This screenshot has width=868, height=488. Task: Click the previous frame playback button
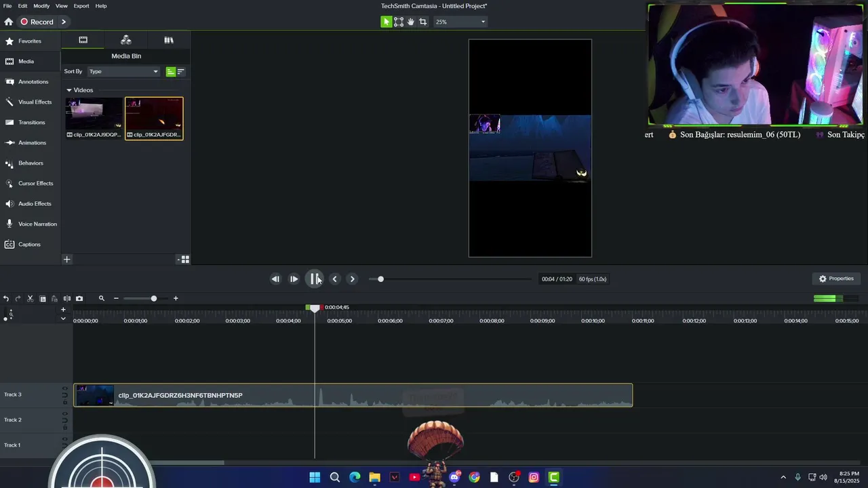pos(275,279)
